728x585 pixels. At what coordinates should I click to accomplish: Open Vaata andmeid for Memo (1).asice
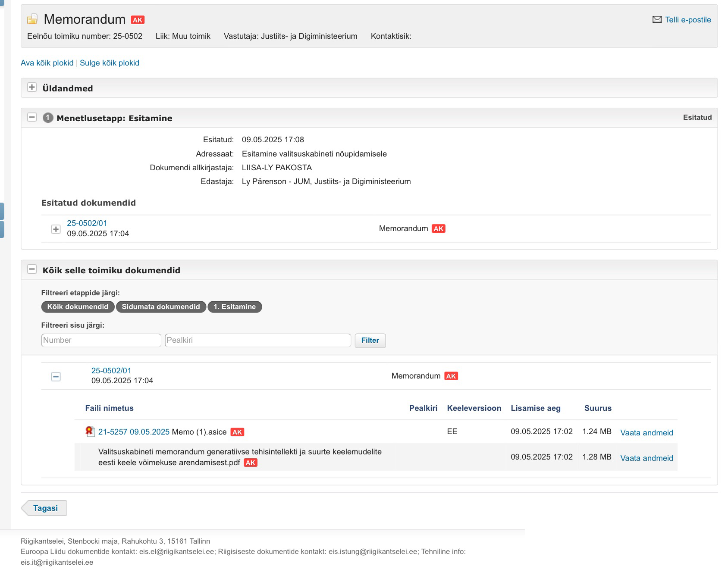(x=646, y=432)
